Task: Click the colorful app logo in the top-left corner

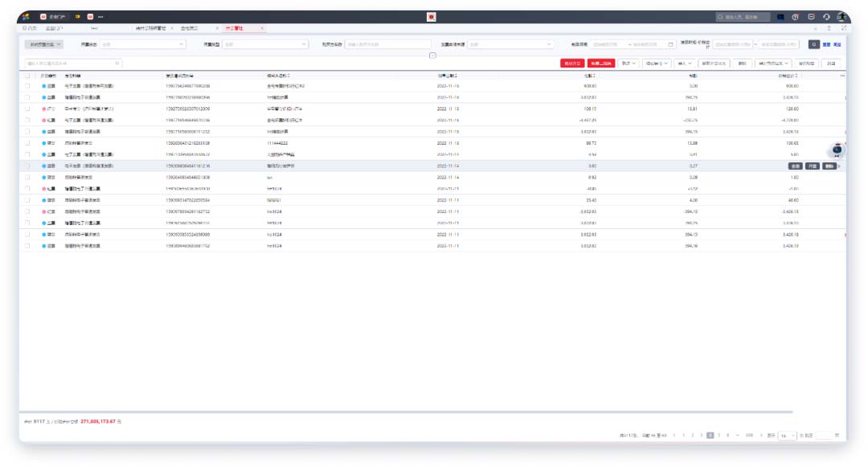Action: [x=26, y=17]
